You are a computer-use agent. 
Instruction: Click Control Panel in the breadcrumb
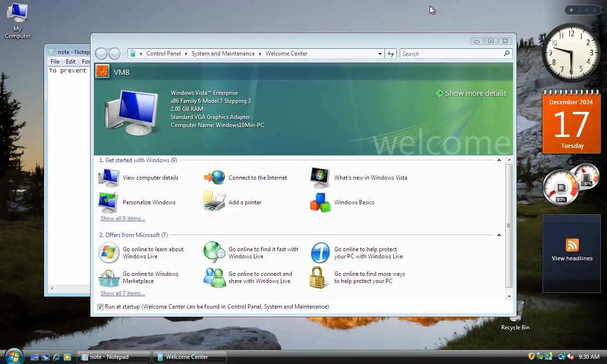click(164, 54)
